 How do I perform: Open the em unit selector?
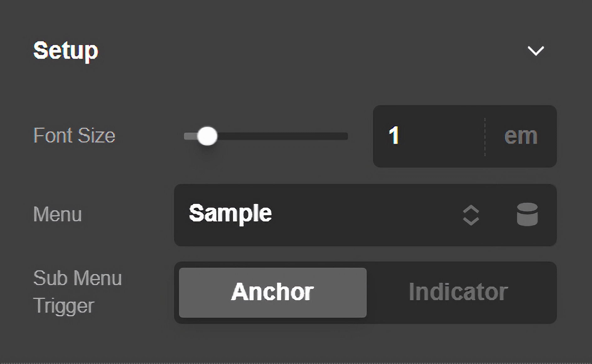[521, 136]
